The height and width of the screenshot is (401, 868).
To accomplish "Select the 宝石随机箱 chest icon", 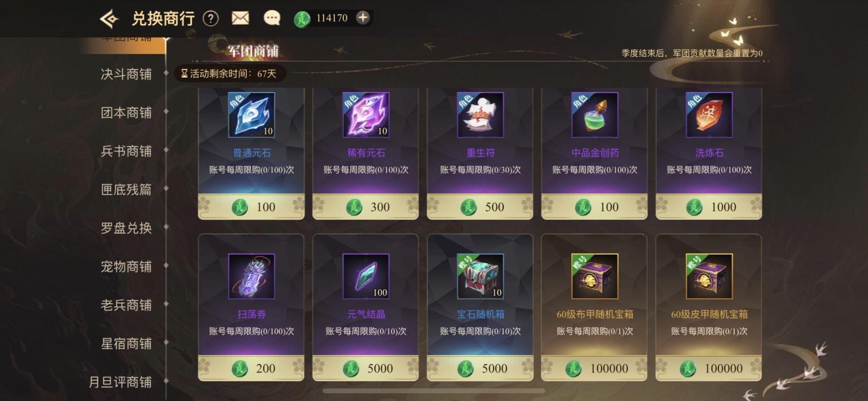I will (x=480, y=276).
